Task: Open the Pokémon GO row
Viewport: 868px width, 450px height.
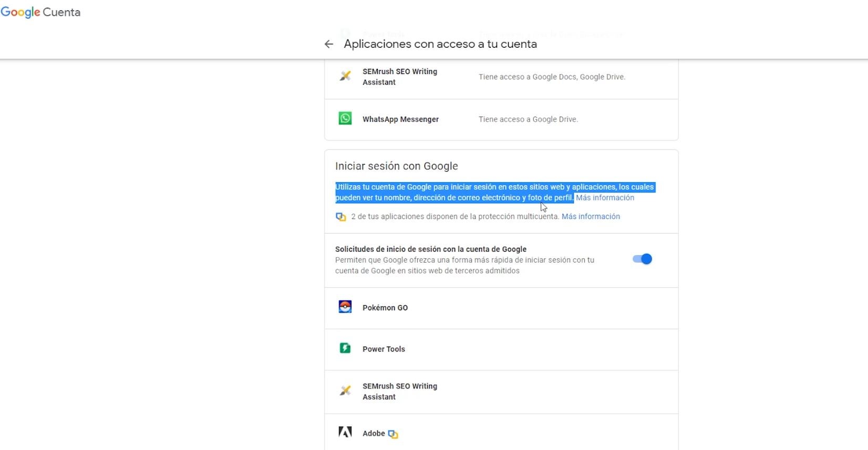Action: tap(501, 308)
